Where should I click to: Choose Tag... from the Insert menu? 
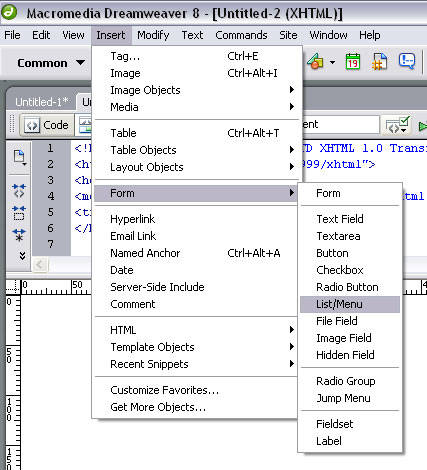(x=197, y=56)
